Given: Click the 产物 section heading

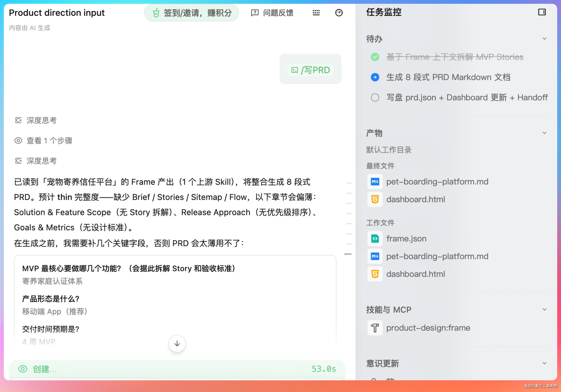Looking at the screenshot, I should click(374, 133).
